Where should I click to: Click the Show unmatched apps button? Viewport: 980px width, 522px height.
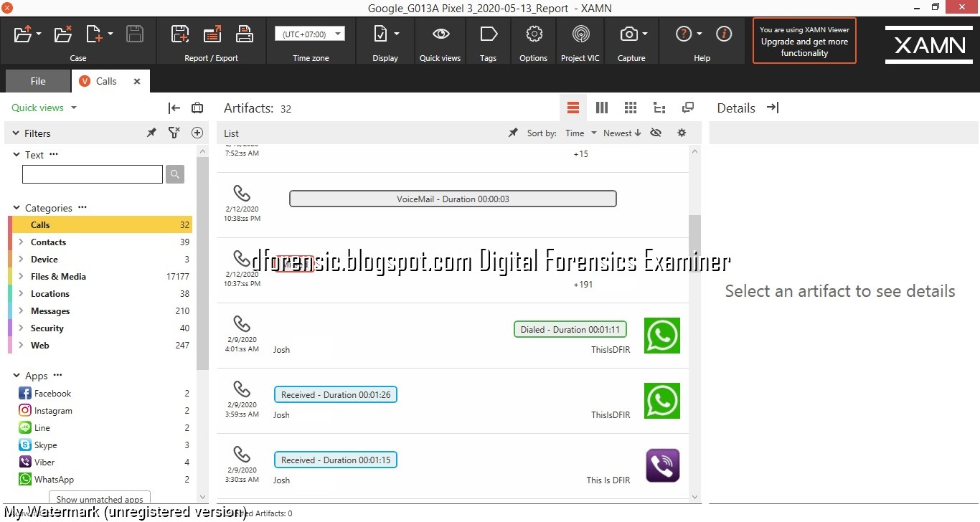click(99, 498)
